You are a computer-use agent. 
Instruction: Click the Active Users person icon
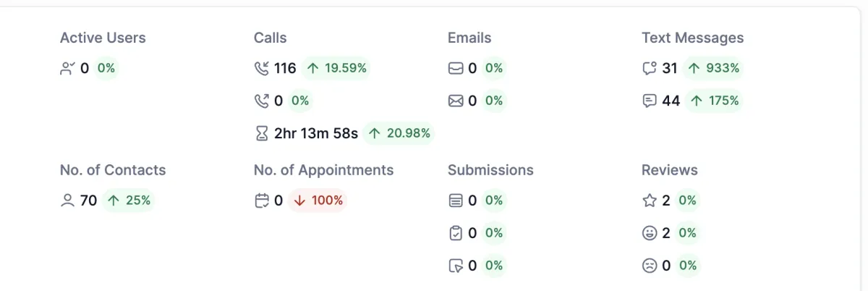68,69
